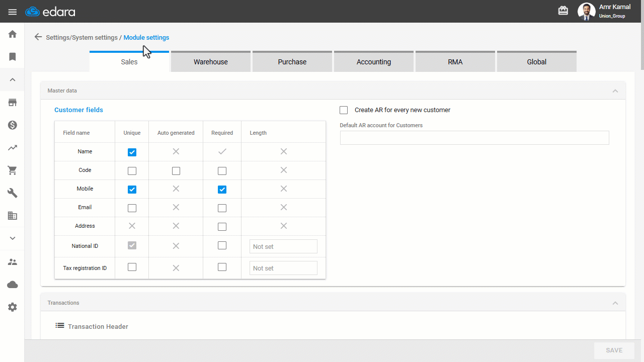Switch to the Global tab
644x362 pixels.
pos(537,61)
